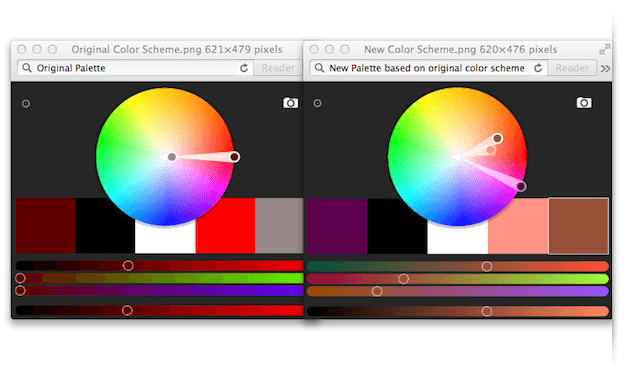Click the New Color Scheme.png window title
Viewport: 625px width, 370px height.
(x=460, y=49)
